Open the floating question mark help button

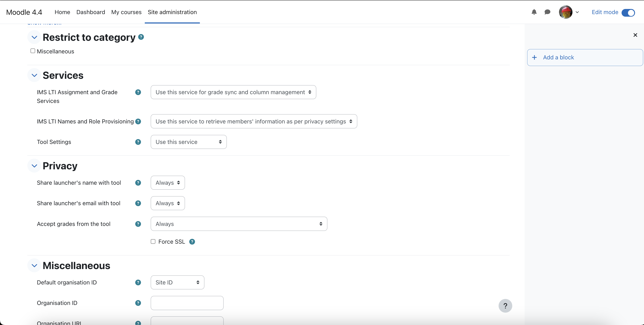point(505,306)
